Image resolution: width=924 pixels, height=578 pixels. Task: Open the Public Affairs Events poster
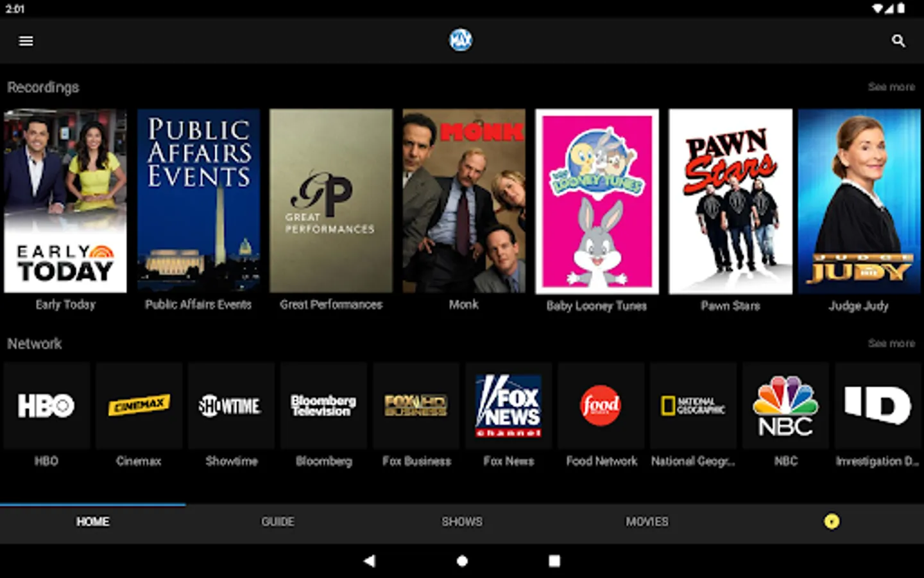[x=198, y=201]
